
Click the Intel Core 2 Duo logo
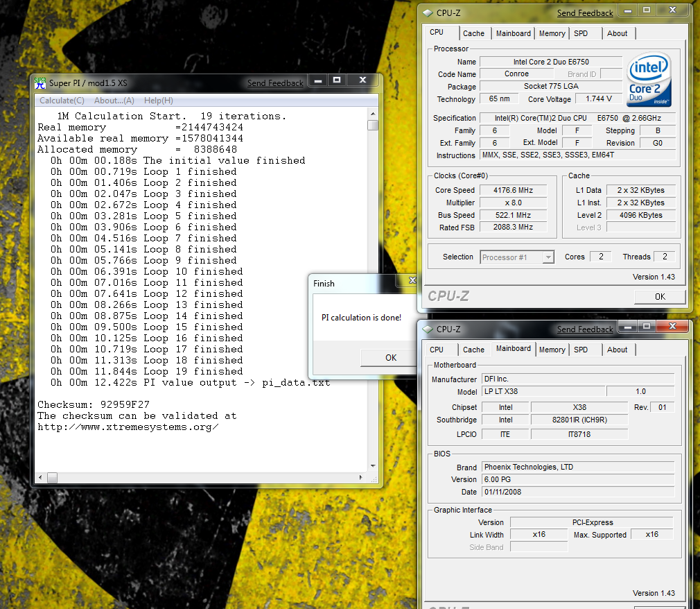tap(649, 80)
